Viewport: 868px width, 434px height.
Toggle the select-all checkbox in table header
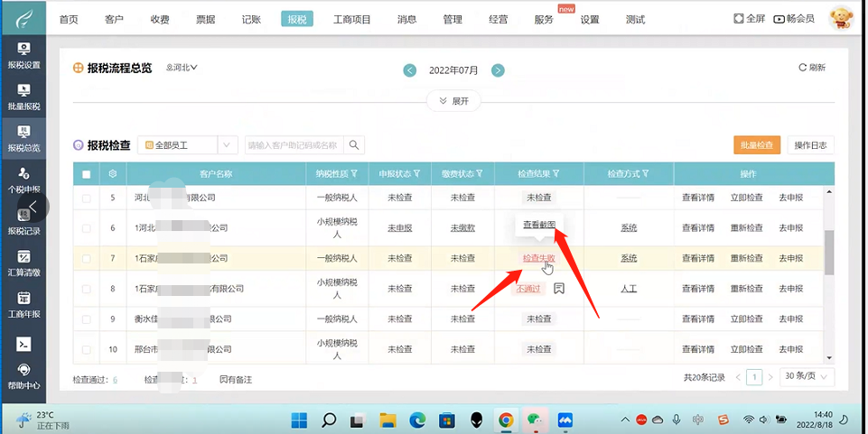87,174
